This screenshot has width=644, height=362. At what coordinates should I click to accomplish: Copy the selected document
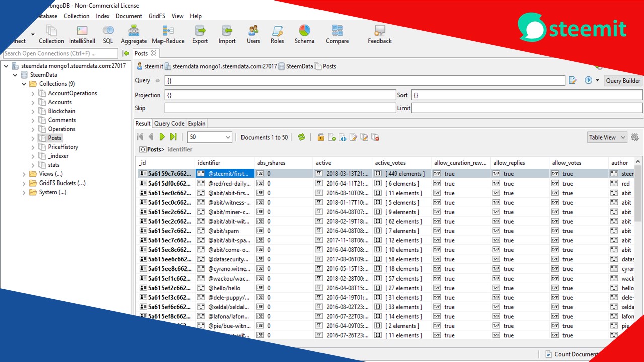coord(364,137)
